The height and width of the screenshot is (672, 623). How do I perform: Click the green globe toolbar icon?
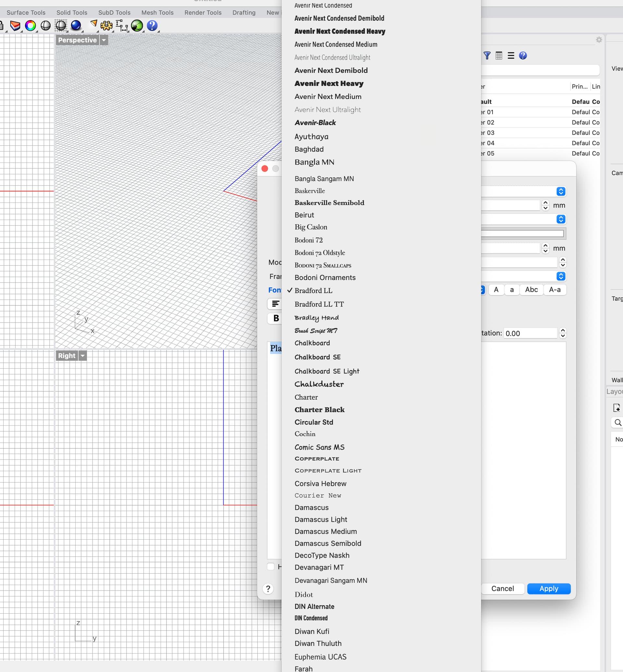click(137, 26)
